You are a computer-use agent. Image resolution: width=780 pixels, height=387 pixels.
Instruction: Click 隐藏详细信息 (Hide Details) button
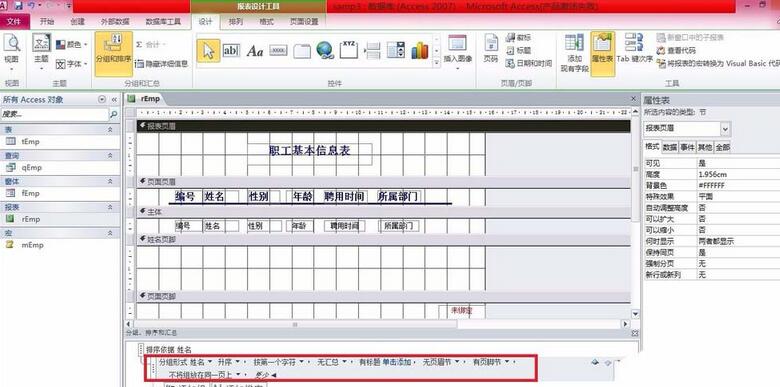pyautogui.click(x=161, y=64)
